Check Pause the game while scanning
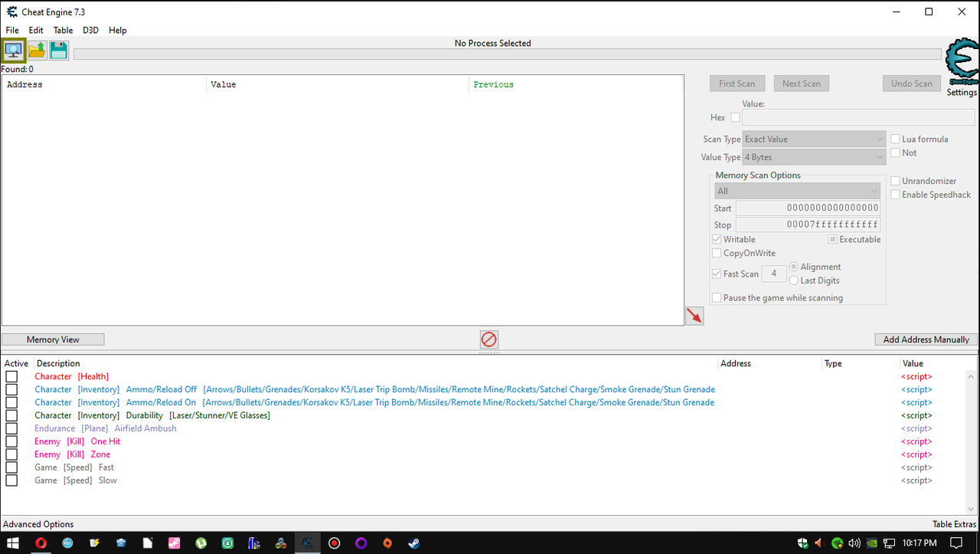This screenshot has width=980, height=554. (x=717, y=298)
